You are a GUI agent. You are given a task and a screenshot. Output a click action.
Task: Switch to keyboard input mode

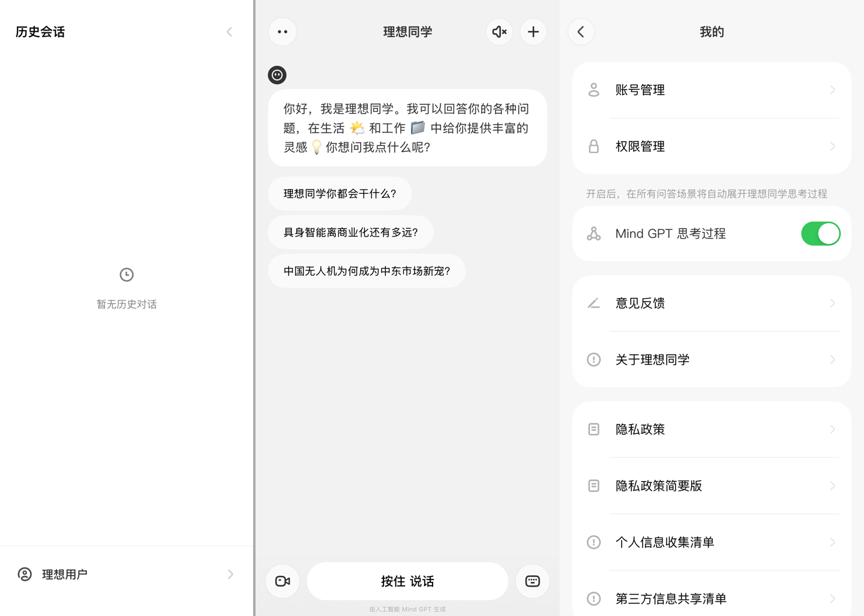[532, 581]
